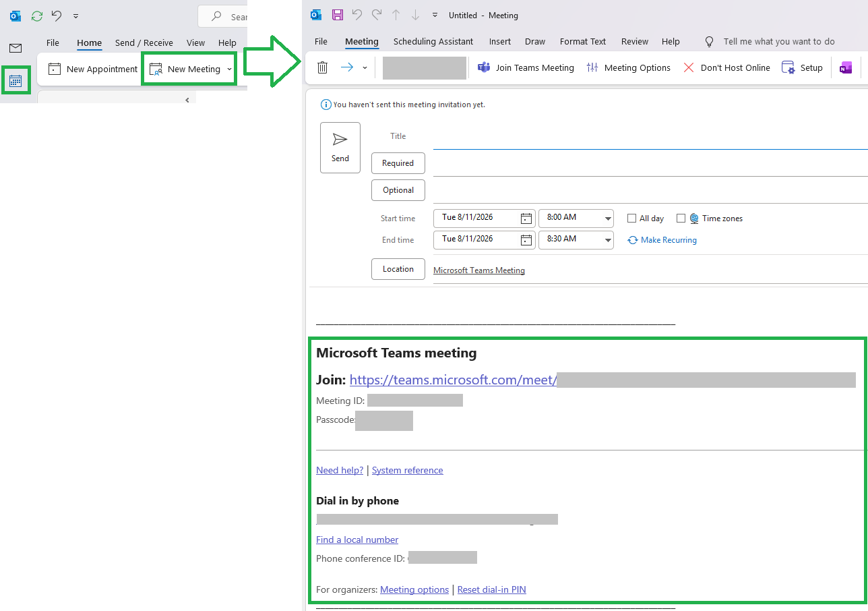The height and width of the screenshot is (611, 868).
Task: Delete the meeting using the trash icon
Action: (323, 67)
